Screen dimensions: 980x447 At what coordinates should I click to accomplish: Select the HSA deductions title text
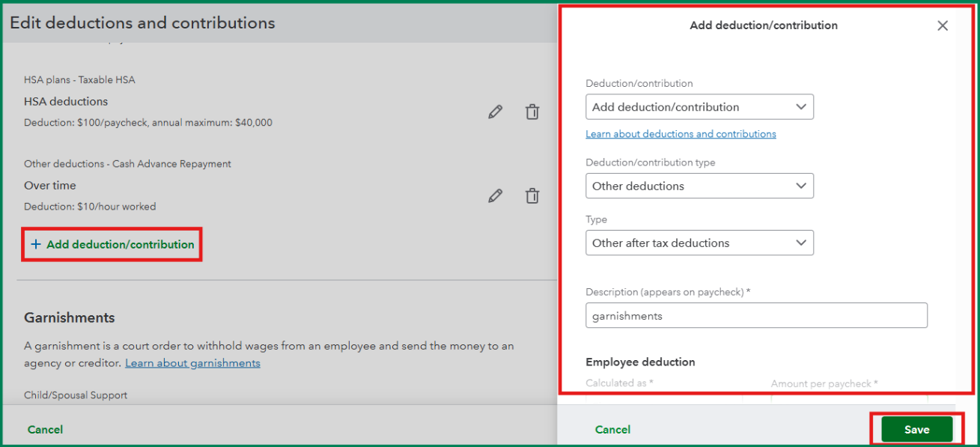point(66,101)
